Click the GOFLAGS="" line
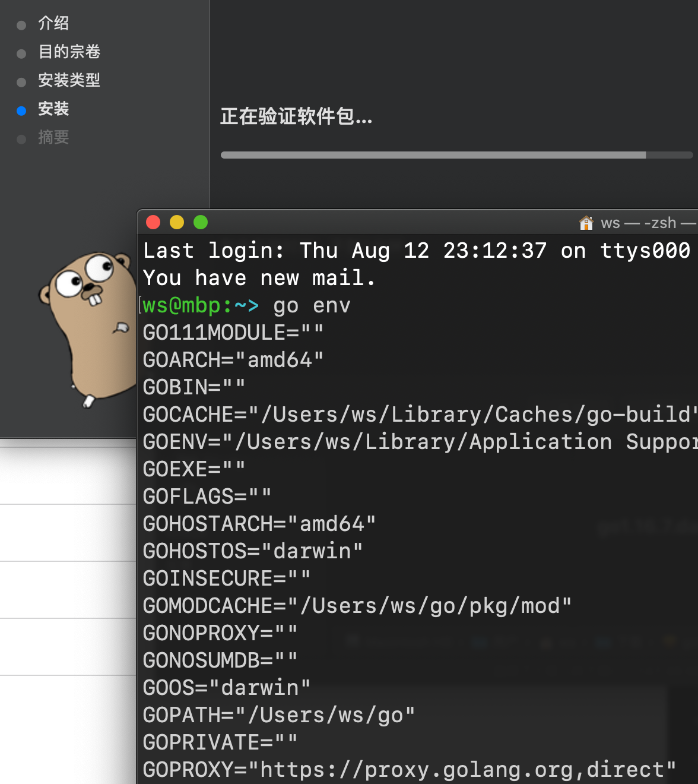Viewport: 698px width, 784px height. [x=207, y=497]
